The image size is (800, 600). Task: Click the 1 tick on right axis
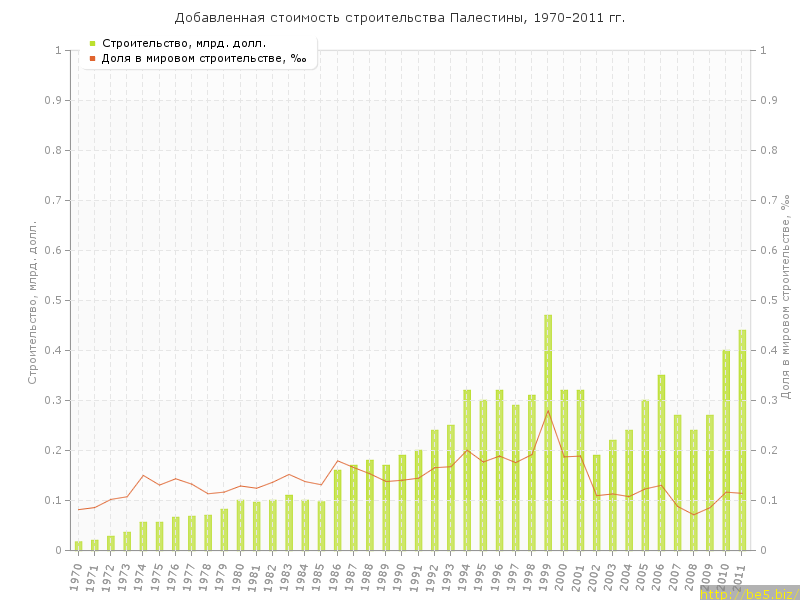tap(764, 50)
